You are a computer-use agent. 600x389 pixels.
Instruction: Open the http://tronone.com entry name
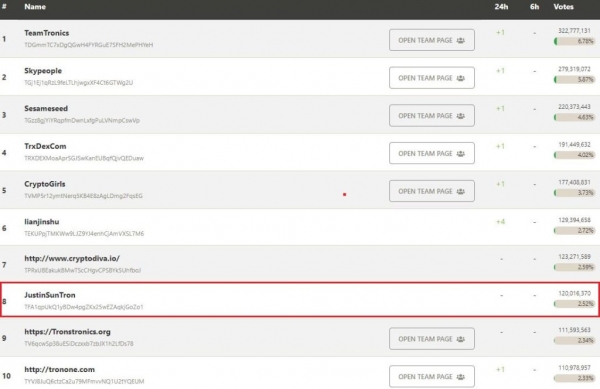[x=59, y=370]
